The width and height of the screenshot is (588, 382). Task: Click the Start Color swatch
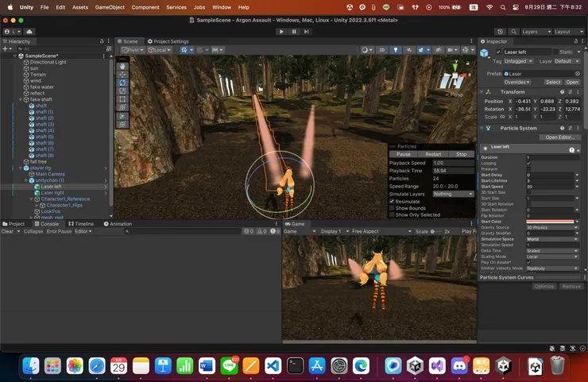coord(549,222)
